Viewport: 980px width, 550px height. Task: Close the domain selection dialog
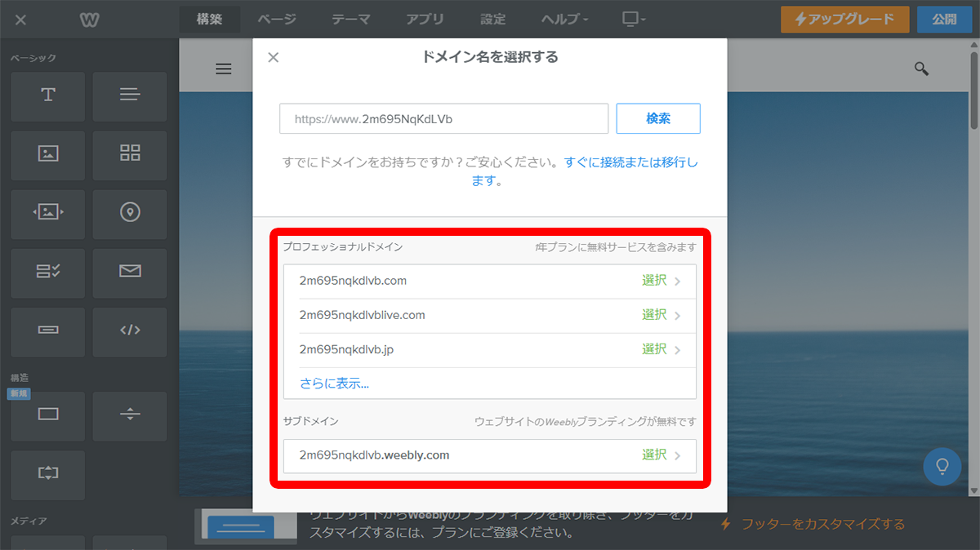pyautogui.click(x=274, y=57)
